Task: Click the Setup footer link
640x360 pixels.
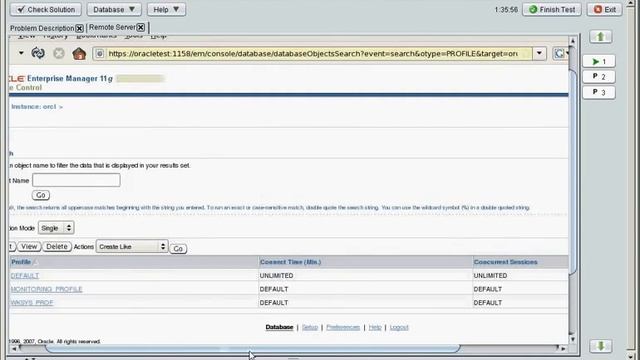Action: pos(310,327)
